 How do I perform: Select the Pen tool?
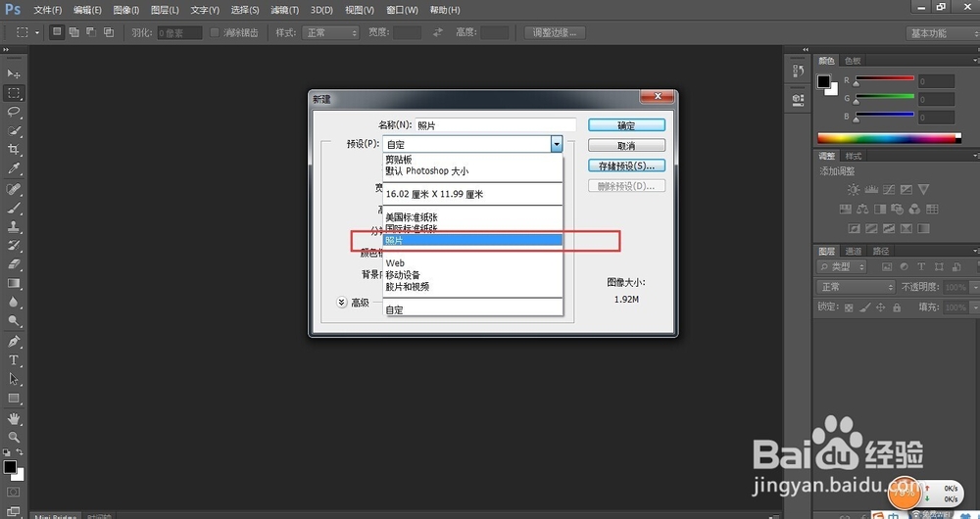click(x=14, y=341)
